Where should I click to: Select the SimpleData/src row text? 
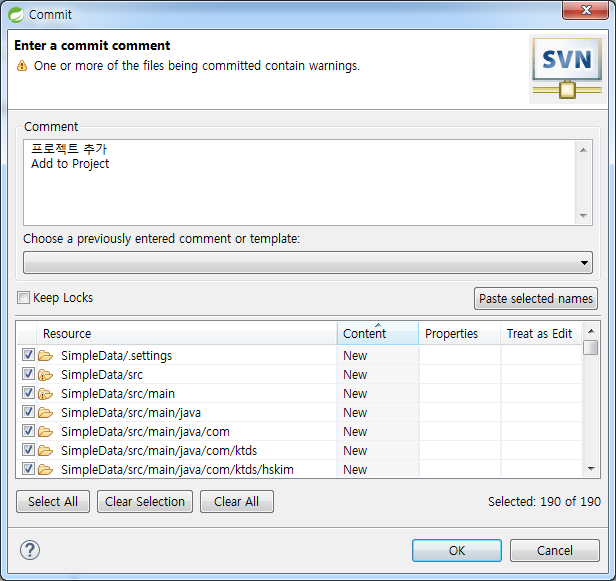point(102,375)
